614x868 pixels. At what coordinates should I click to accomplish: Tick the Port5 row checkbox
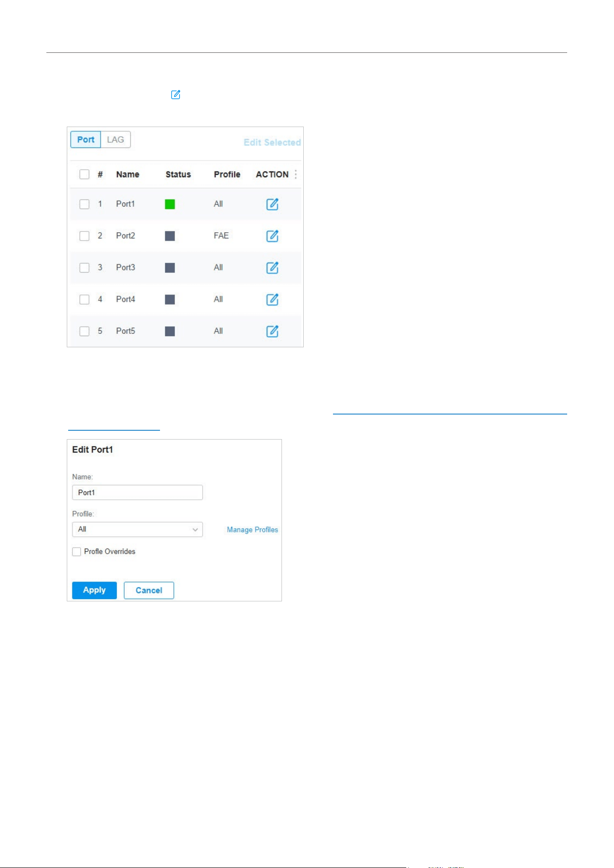(x=84, y=331)
